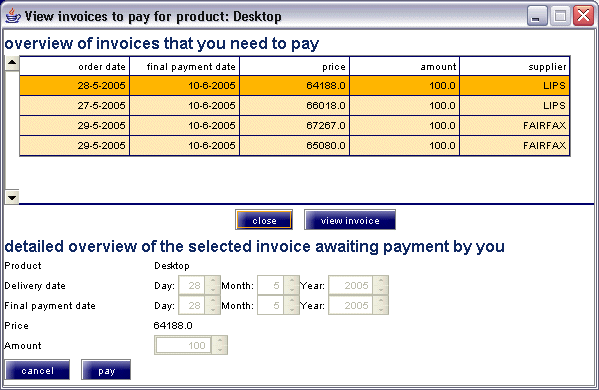Click the Final payment date Month field
The image size is (599, 390).
pyautogui.click(x=270, y=305)
